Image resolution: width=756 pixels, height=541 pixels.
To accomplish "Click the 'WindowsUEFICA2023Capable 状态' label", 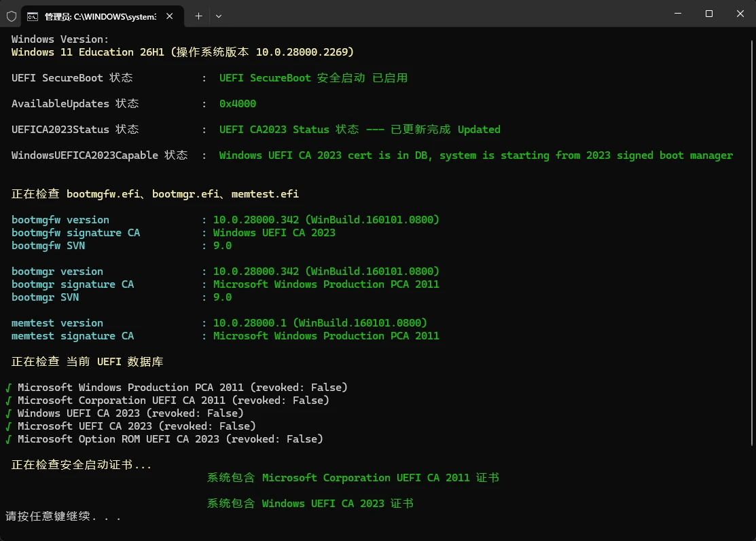I will pyautogui.click(x=99, y=155).
